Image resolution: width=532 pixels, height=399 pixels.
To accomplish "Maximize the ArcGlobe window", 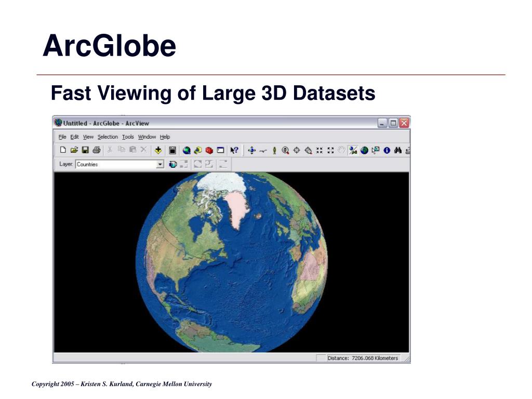I will 393,123.
